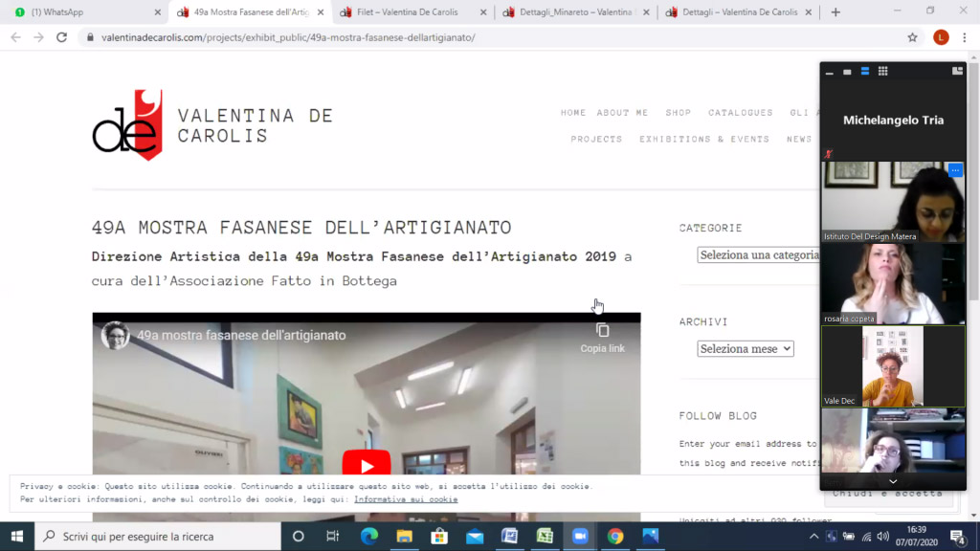Open Zoom from taskbar
Viewport: 980px width, 551px height.
point(580,536)
